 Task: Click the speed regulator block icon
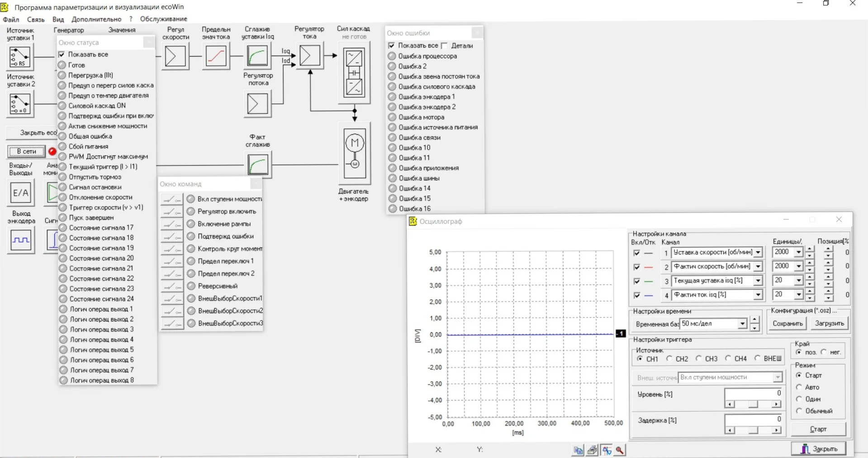[x=175, y=57]
